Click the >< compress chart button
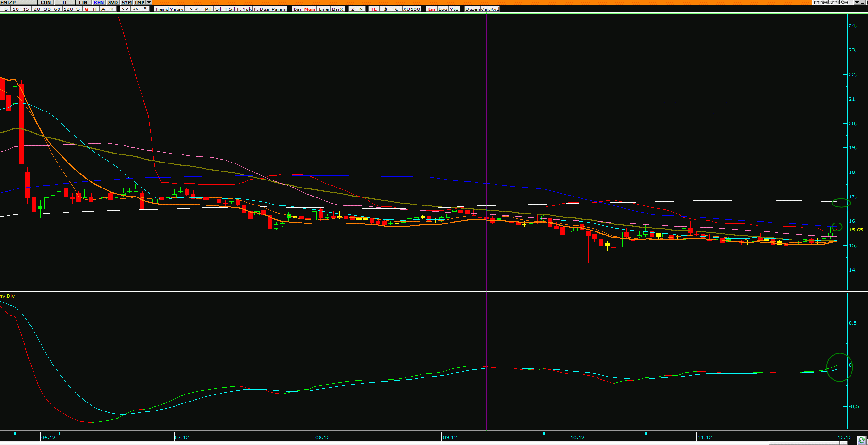 tap(125, 9)
